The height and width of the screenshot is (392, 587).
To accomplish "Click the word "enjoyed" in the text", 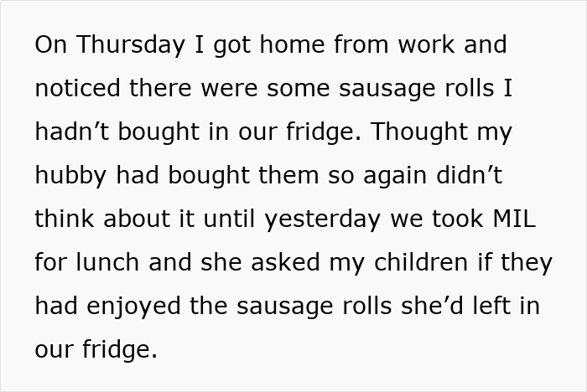I will (133, 307).
